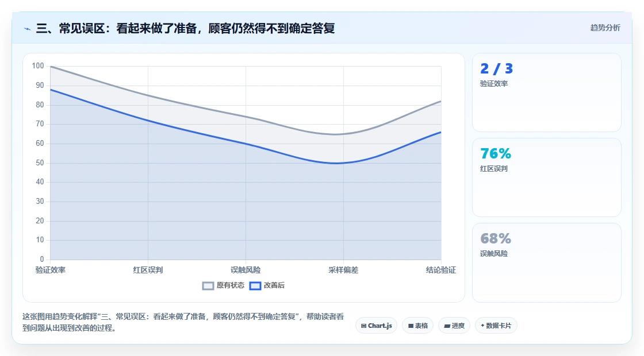Click the 数据卡片 tag icon
This screenshot has height=356, width=644.
click(482, 326)
